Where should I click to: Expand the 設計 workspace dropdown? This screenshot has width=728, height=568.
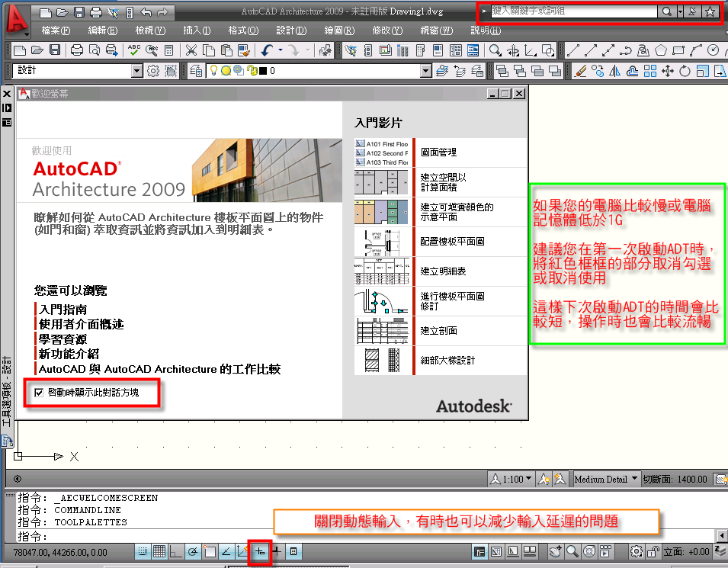[136, 71]
